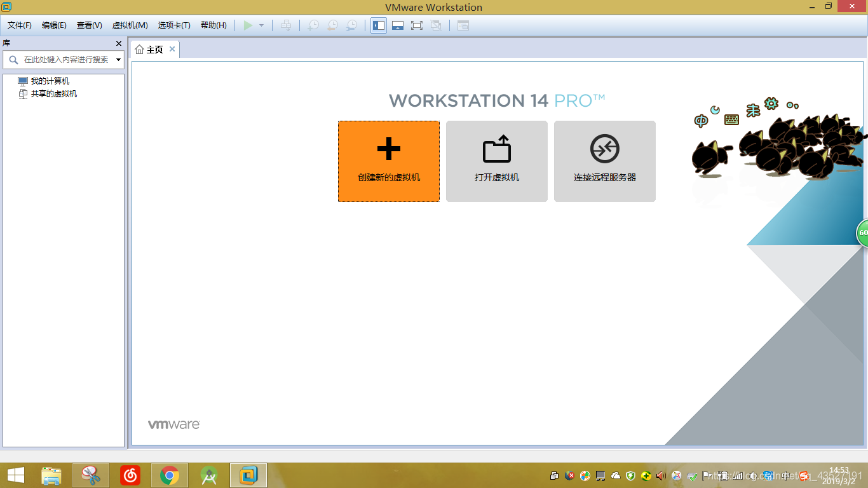The height and width of the screenshot is (488, 868).
Task: Open the Snapshot Manager wrench-clock icon
Action: click(351, 25)
